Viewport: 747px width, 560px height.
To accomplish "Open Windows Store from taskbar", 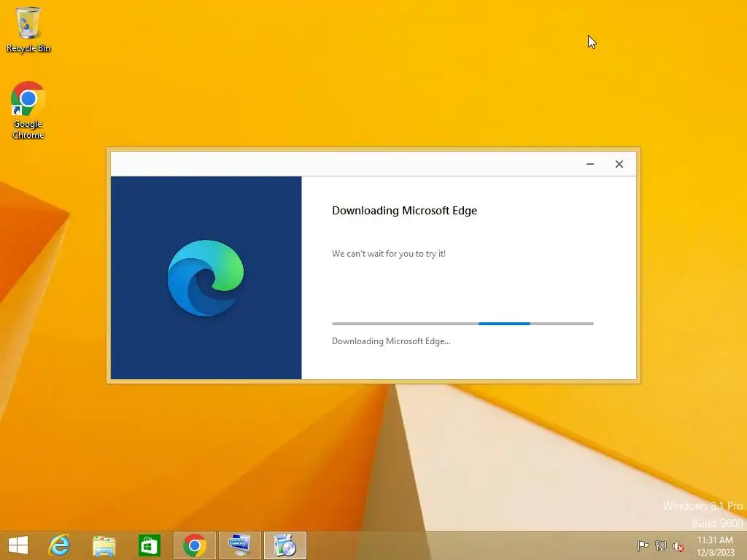I will (x=149, y=545).
